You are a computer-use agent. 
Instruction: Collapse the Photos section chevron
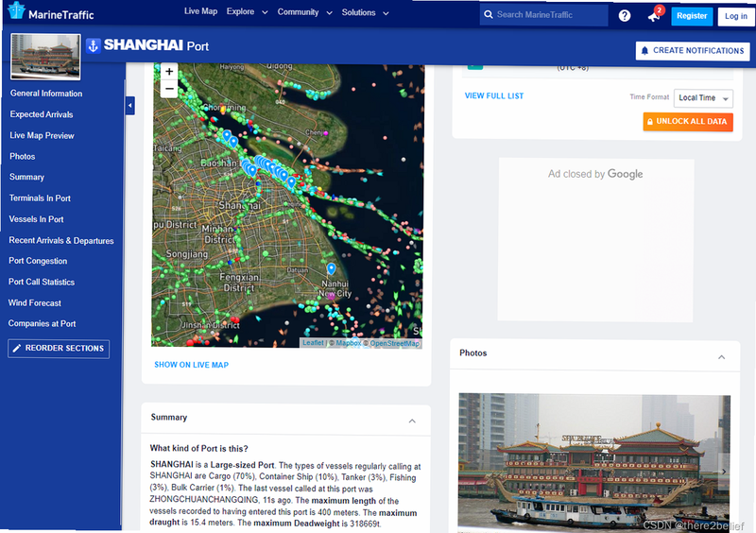tap(722, 357)
